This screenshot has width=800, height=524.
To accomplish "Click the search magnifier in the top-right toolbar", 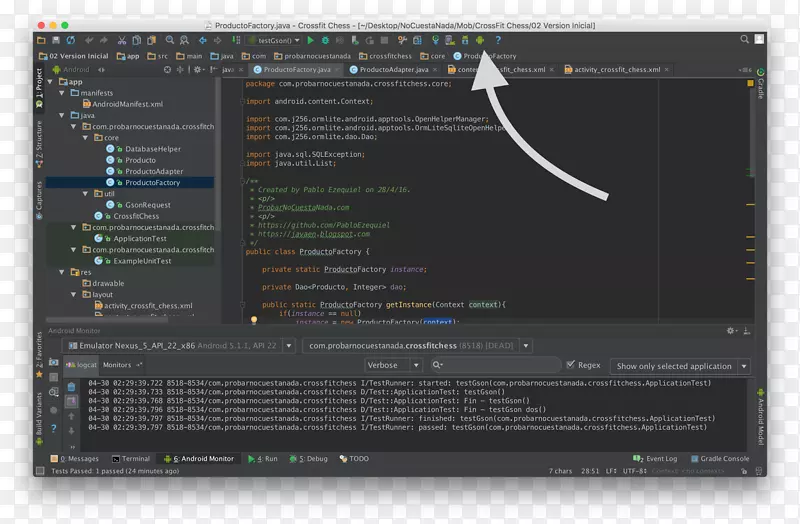I will pos(745,40).
